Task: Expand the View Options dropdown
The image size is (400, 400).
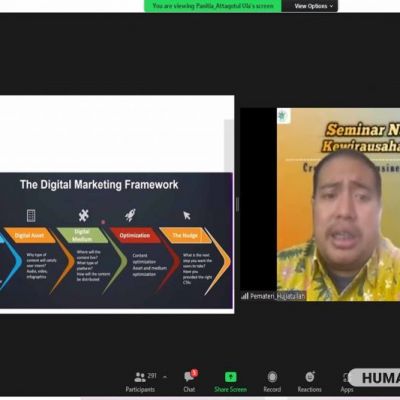Action: point(313,6)
